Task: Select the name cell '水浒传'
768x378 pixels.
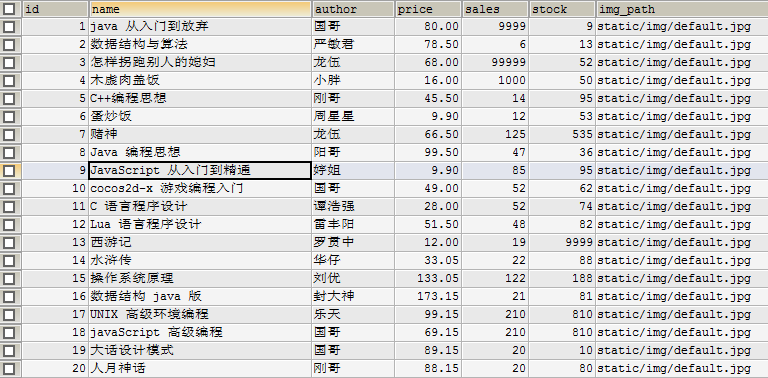Action: [200, 260]
